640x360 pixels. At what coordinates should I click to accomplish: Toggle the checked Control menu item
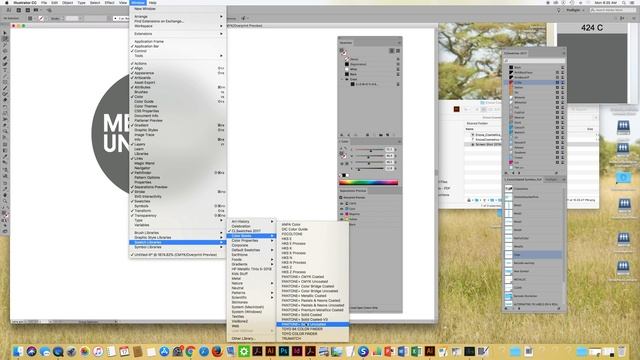(178, 51)
